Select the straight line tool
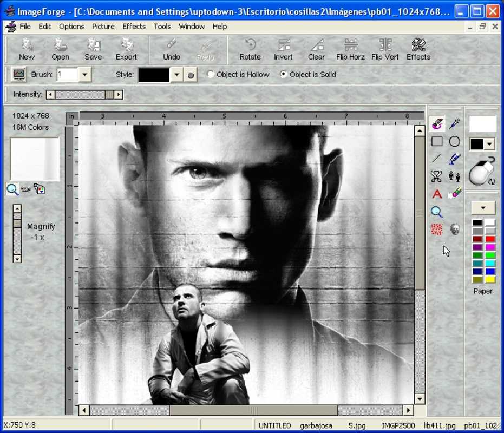 point(436,159)
